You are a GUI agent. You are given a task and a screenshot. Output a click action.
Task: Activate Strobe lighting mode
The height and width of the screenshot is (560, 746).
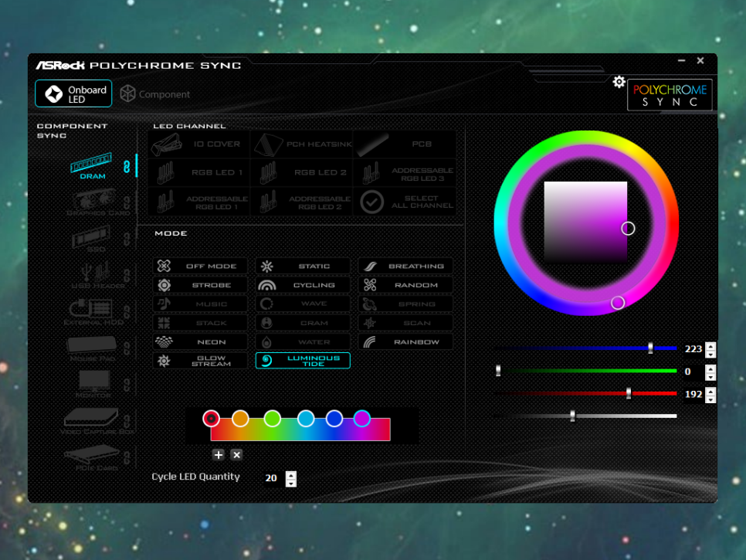click(x=200, y=285)
